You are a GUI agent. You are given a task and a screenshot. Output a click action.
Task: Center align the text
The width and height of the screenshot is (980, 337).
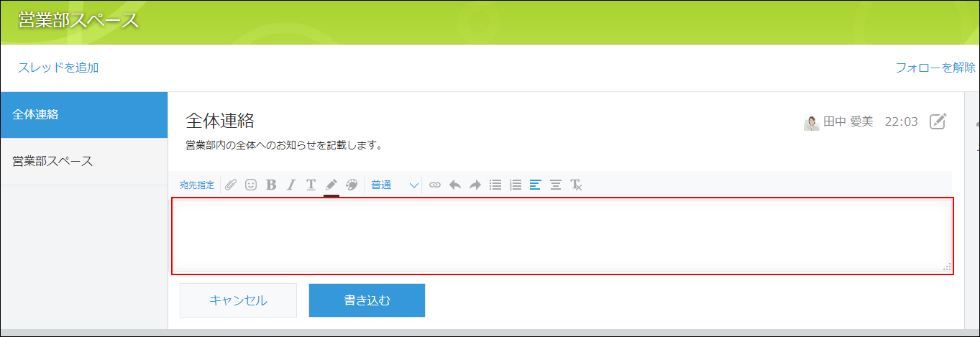tap(555, 185)
